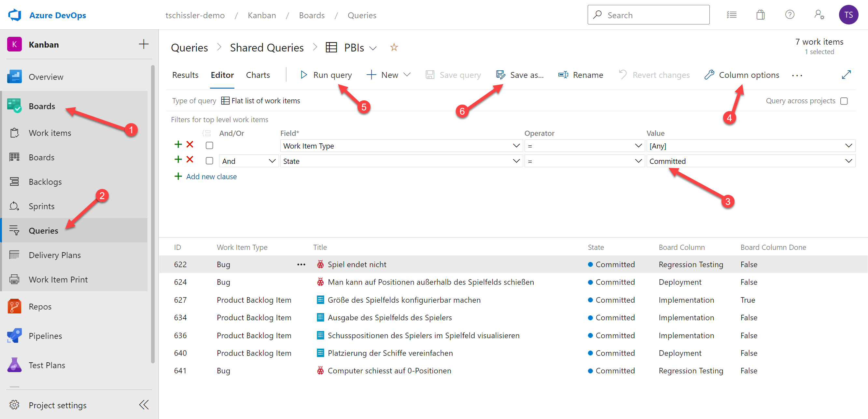This screenshot has height=419, width=868.
Task: Collapse the sidebar with double chevron
Action: 144,405
